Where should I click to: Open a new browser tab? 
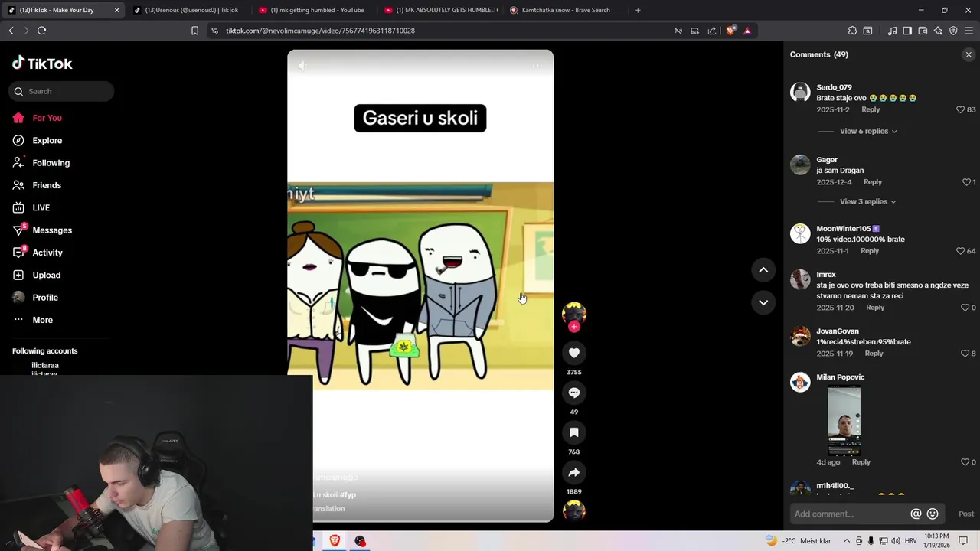tap(638, 10)
